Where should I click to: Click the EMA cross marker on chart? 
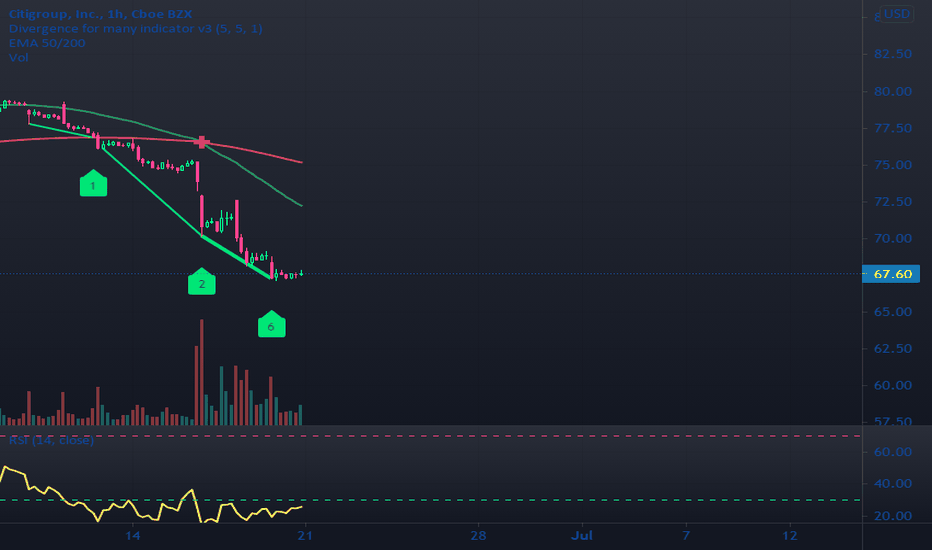[x=202, y=142]
